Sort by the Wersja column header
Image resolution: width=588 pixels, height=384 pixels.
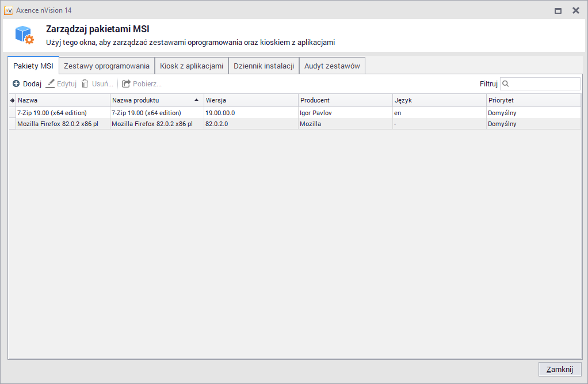click(250, 100)
